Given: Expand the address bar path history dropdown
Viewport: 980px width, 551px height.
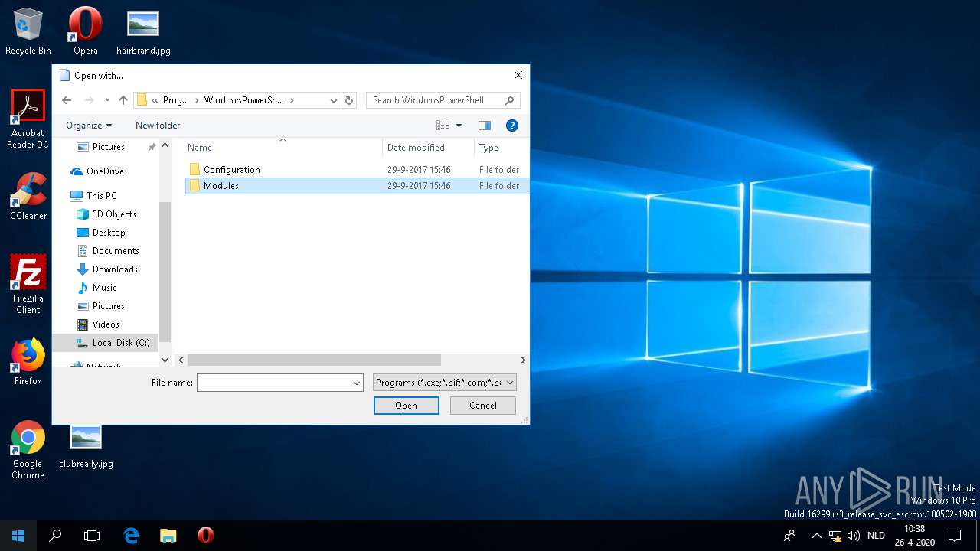Looking at the screenshot, I should click(x=333, y=100).
